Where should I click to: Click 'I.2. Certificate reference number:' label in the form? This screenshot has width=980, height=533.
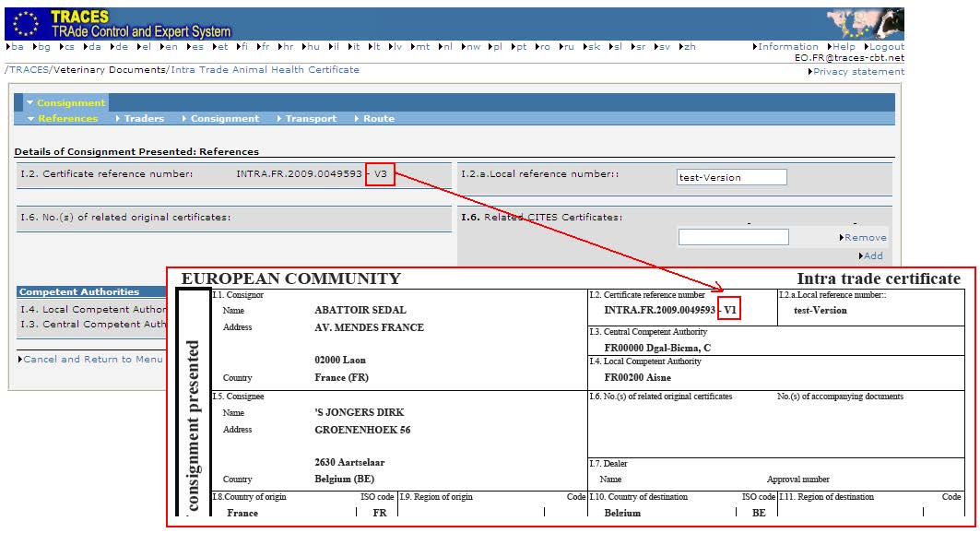click(x=106, y=173)
